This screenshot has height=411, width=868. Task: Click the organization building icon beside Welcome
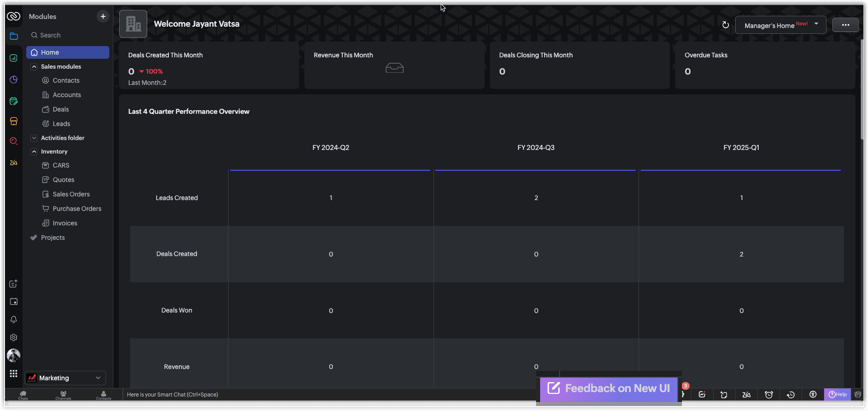tap(133, 24)
